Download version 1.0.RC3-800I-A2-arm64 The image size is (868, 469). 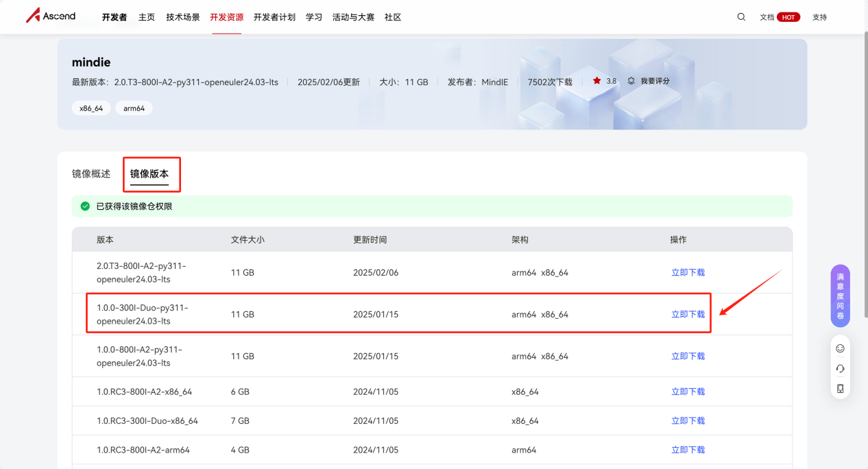pos(688,450)
